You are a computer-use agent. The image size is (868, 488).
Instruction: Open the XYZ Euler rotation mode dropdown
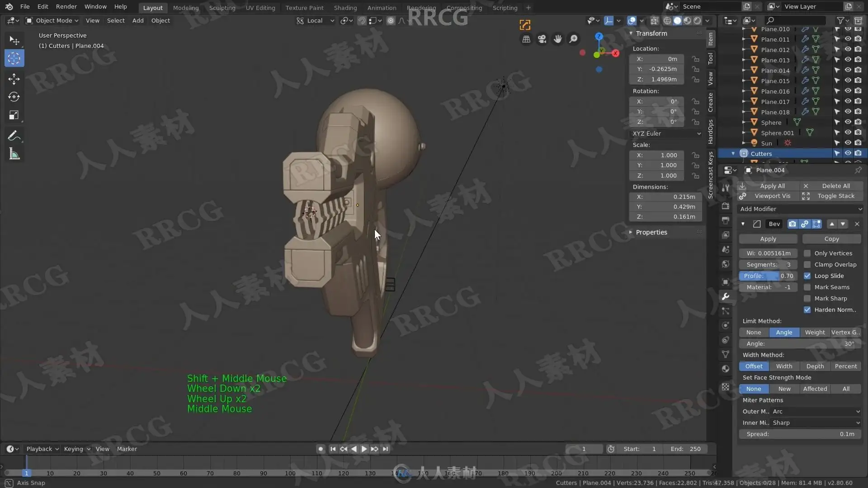(666, 133)
